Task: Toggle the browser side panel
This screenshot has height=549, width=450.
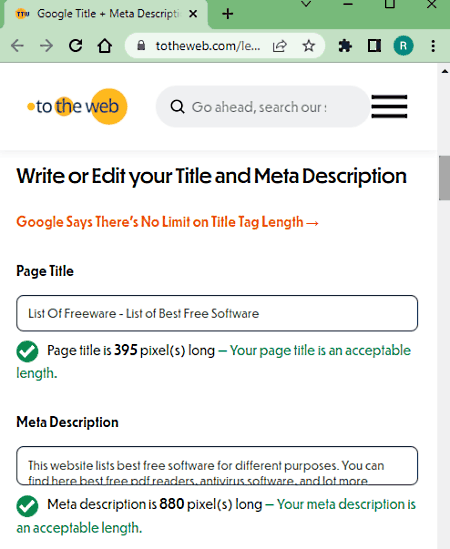Action: coord(374,46)
